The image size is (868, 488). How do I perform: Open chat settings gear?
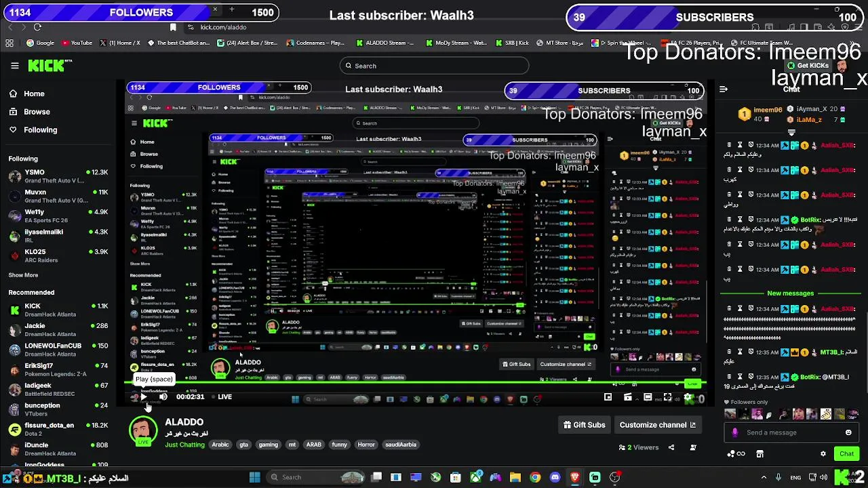[x=823, y=454]
